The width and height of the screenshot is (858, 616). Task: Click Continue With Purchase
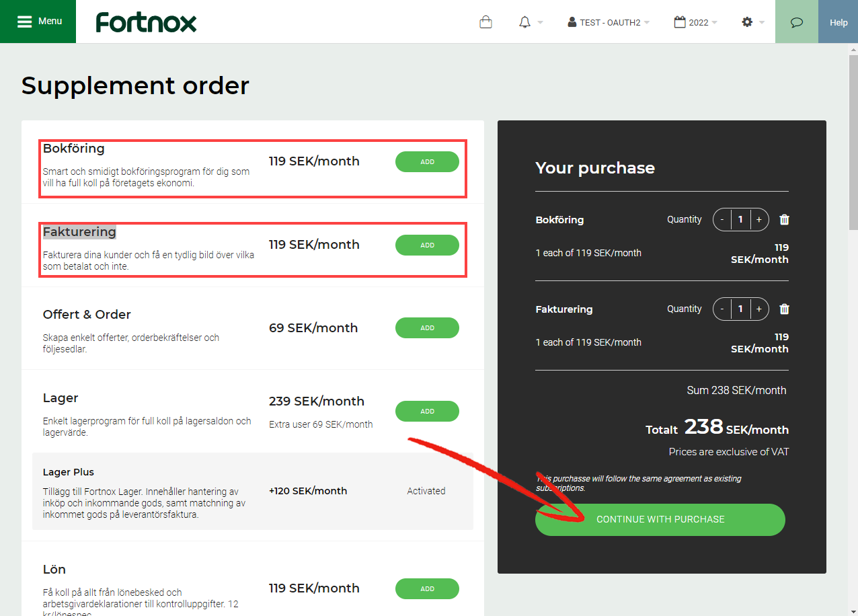coord(660,519)
